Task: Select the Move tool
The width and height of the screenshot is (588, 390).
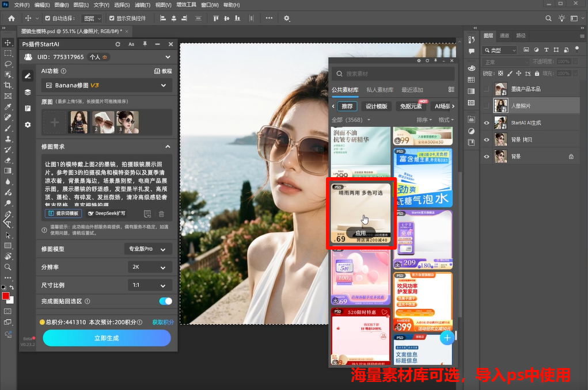Action: click(7, 42)
